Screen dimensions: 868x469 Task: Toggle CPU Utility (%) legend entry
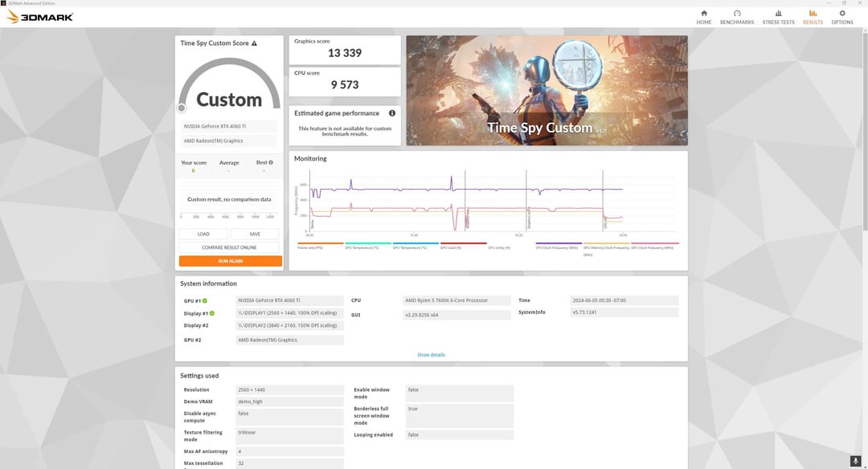click(x=499, y=248)
